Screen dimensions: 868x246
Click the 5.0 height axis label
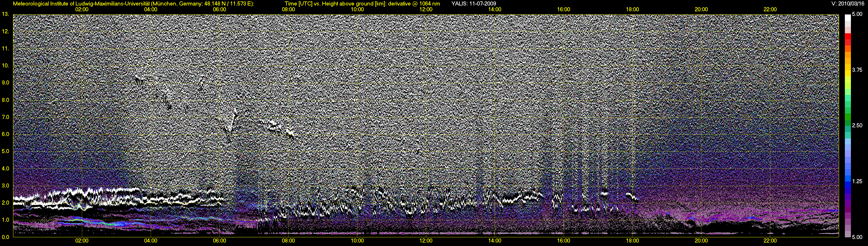click(6, 151)
